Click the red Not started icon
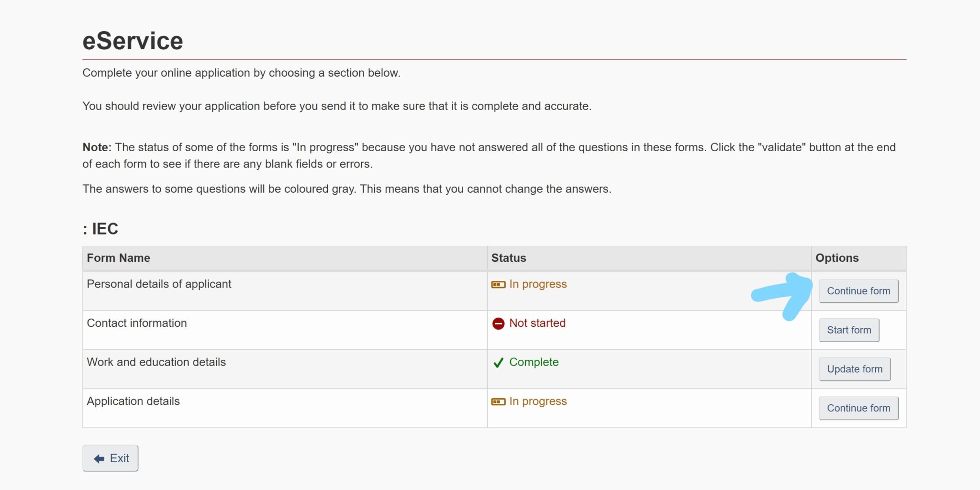Viewport: 980px width, 490px height. tap(498, 324)
